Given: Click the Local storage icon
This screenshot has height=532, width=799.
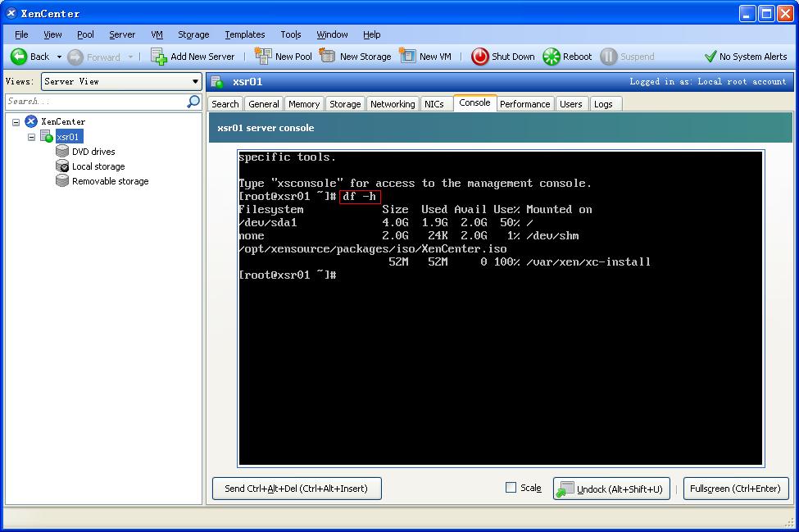Looking at the screenshot, I should click(62, 166).
